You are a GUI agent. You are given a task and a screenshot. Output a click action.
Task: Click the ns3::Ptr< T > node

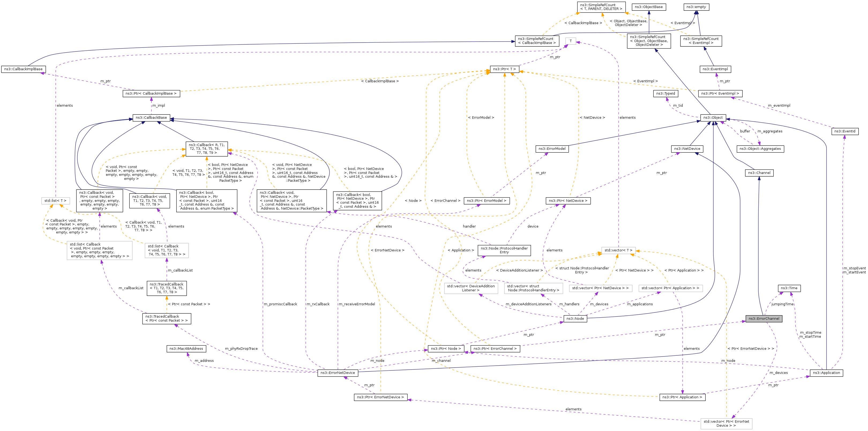pyautogui.click(x=504, y=69)
